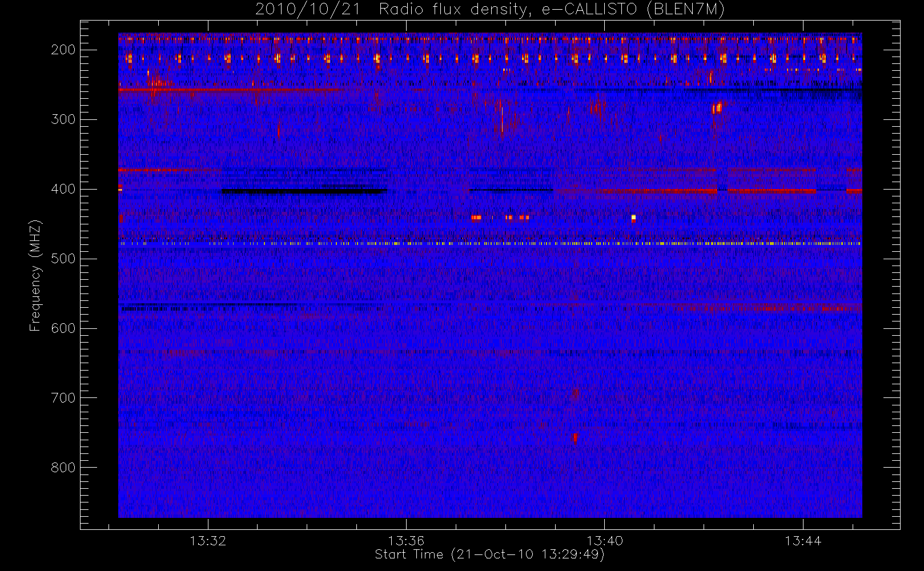Select the 800 frequency axis label
924x571 pixels.
coord(63,468)
